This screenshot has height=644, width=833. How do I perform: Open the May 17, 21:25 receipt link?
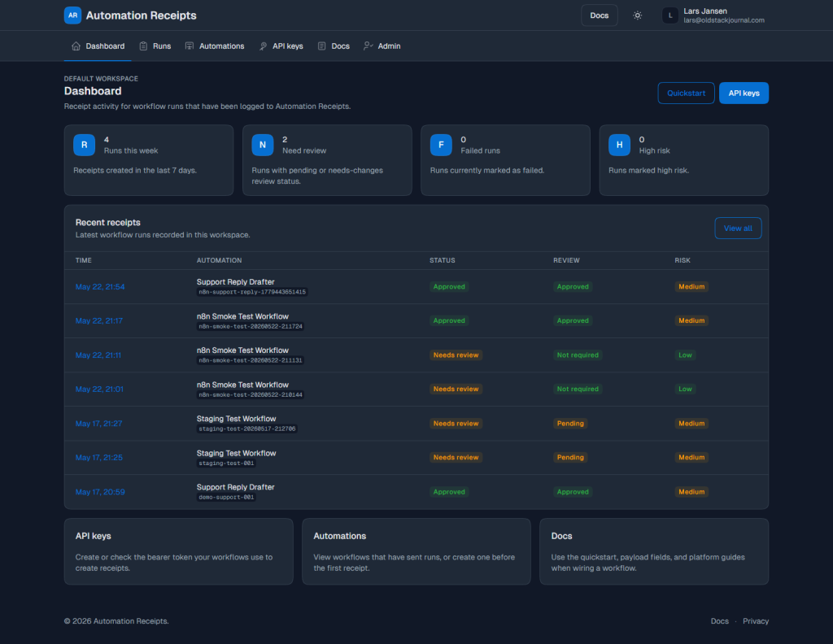pyautogui.click(x=98, y=458)
